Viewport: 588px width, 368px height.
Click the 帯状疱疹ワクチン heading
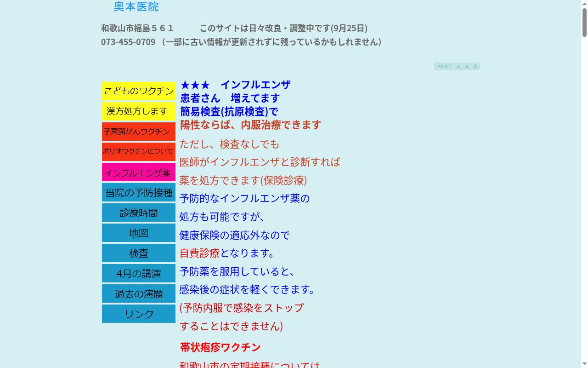point(220,347)
